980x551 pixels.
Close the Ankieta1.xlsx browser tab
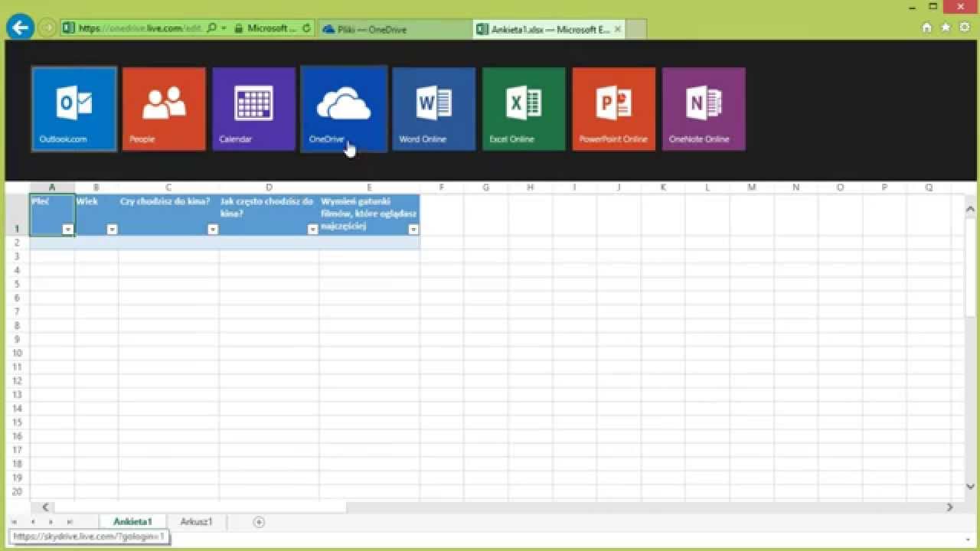(x=618, y=29)
